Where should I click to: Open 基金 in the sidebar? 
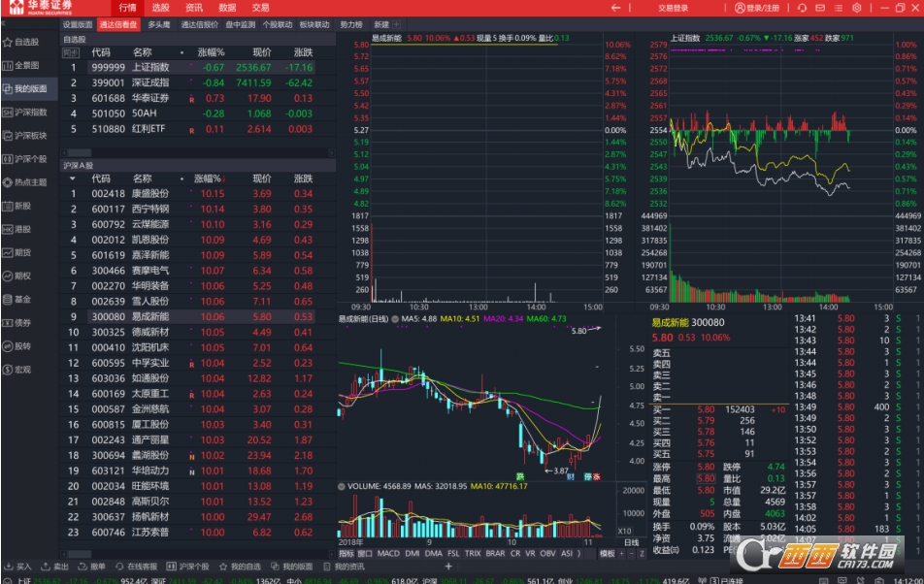point(17,299)
